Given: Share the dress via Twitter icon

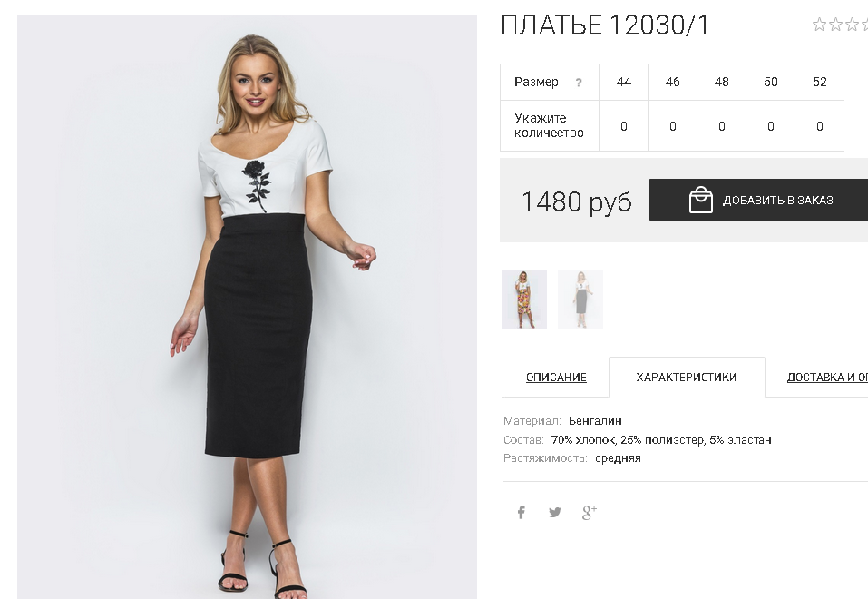Looking at the screenshot, I should click(x=555, y=512).
